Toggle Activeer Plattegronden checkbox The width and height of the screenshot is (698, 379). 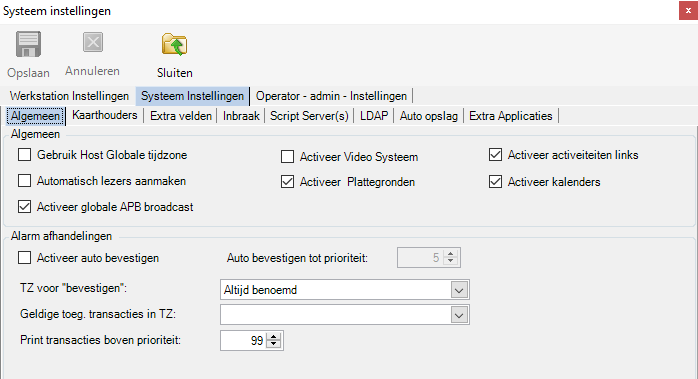[288, 182]
